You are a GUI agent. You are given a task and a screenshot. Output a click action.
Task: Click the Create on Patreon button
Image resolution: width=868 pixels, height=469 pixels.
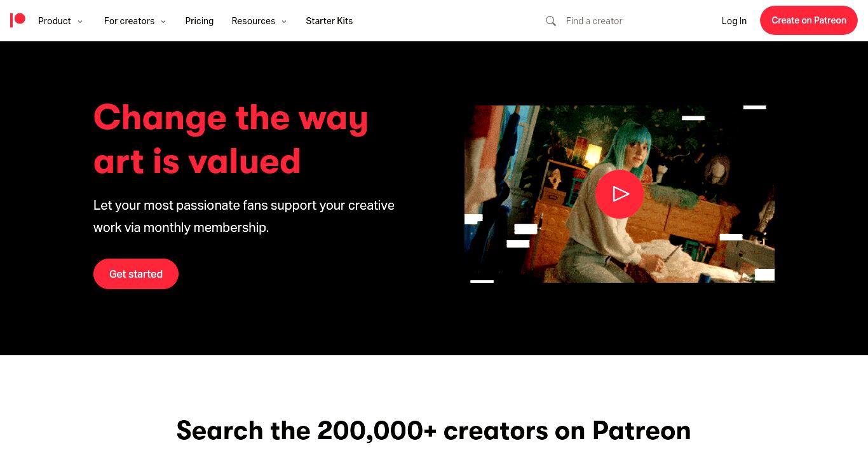(809, 20)
